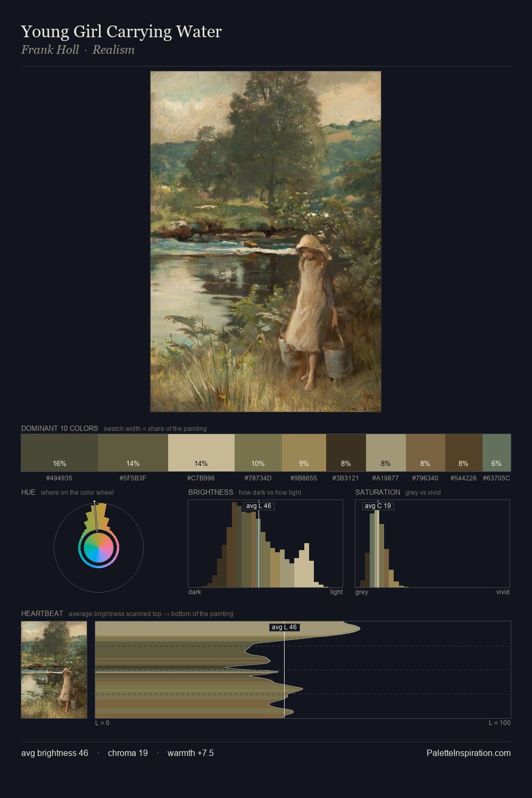532x798 pixels.
Task: Click the hue color wheel
Action: [98, 547]
